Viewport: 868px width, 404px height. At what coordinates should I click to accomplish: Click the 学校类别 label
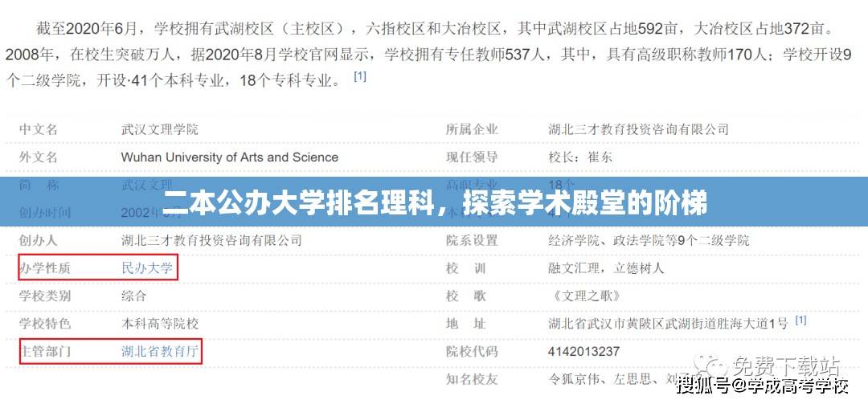coord(45,296)
